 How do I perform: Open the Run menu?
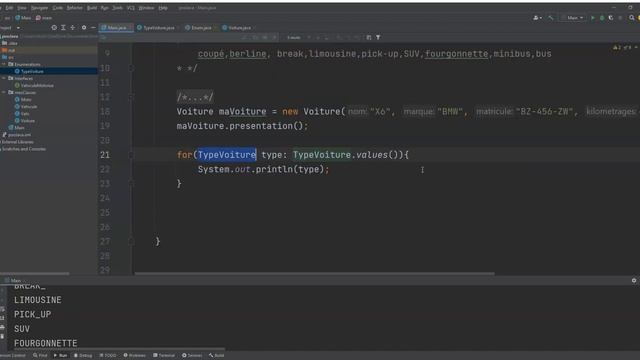pyautogui.click(x=104, y=8)
